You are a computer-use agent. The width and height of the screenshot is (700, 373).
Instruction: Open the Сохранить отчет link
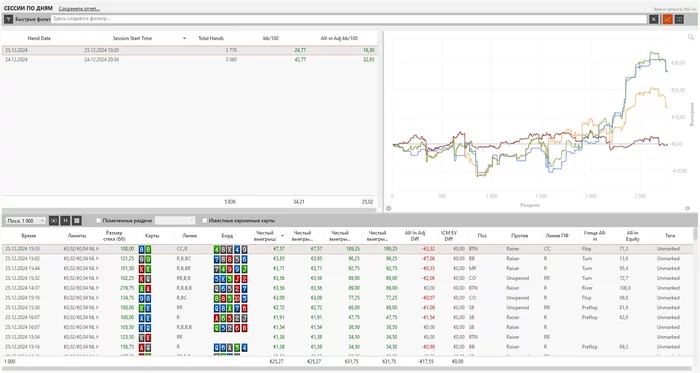(x=79, y=8)
